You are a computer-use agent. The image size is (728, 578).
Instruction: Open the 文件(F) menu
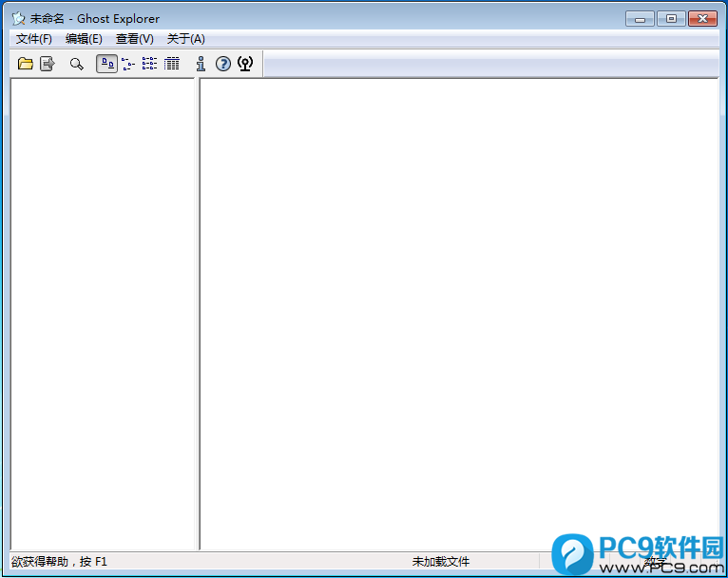(34, 39)
